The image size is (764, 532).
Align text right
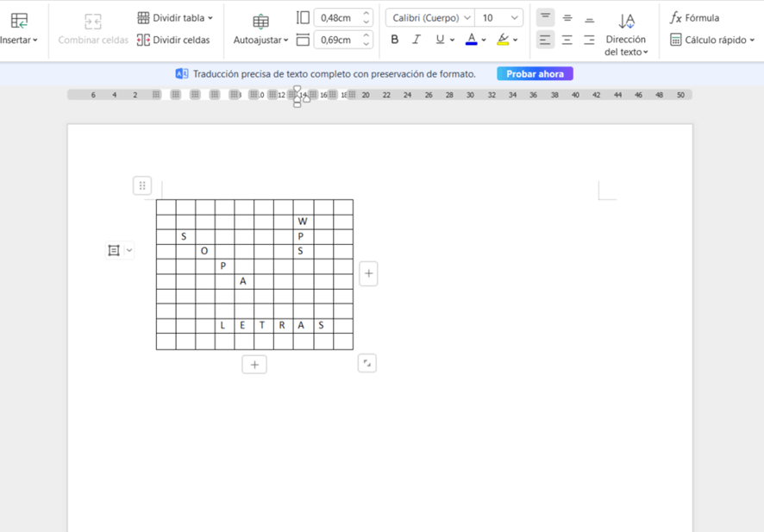coord(590,40)
